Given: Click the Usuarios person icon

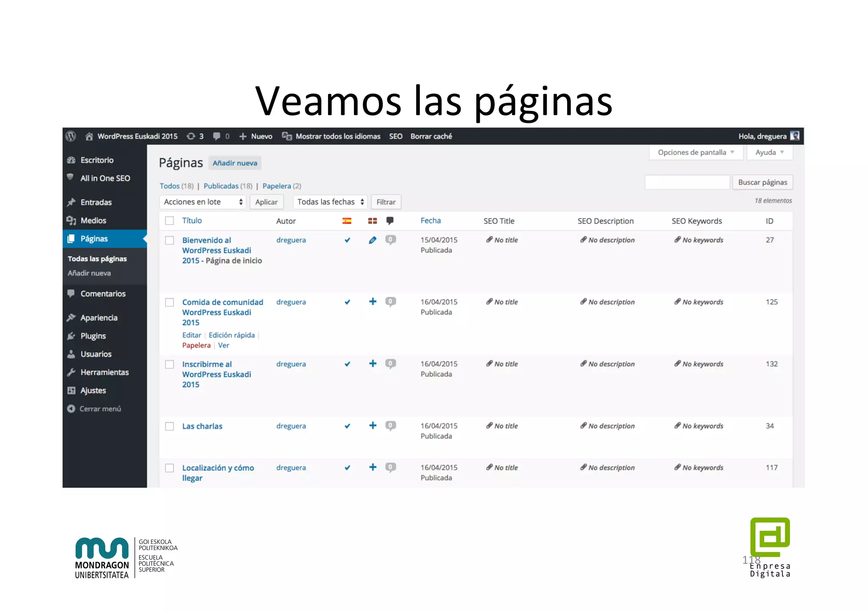Looking at the screenshot, I should (71, 354).
